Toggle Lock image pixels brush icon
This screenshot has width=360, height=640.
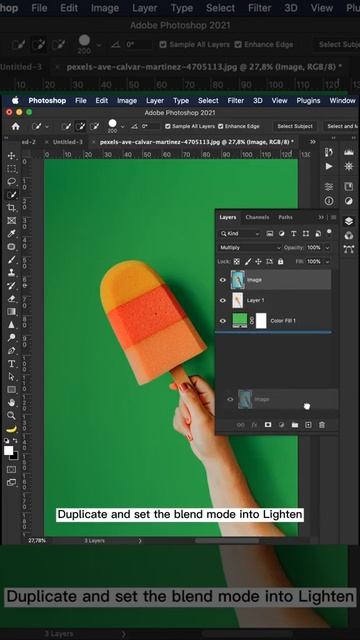coord(248,262)
